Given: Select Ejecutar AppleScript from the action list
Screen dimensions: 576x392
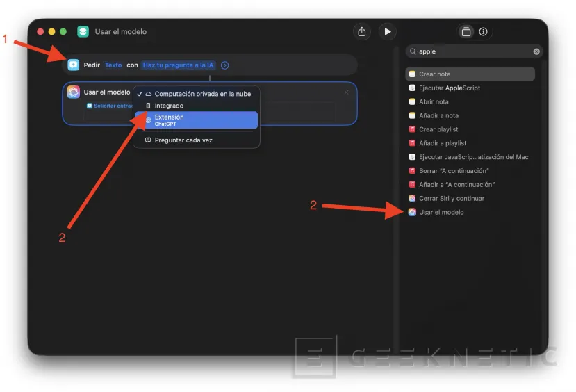Looking at the screenshot, I should coord(449,88).
